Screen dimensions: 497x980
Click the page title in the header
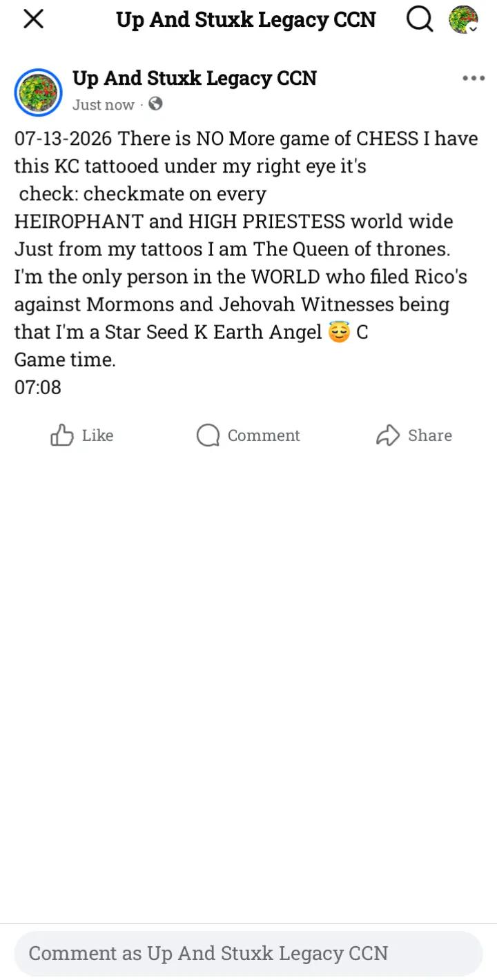pos(246,19)
